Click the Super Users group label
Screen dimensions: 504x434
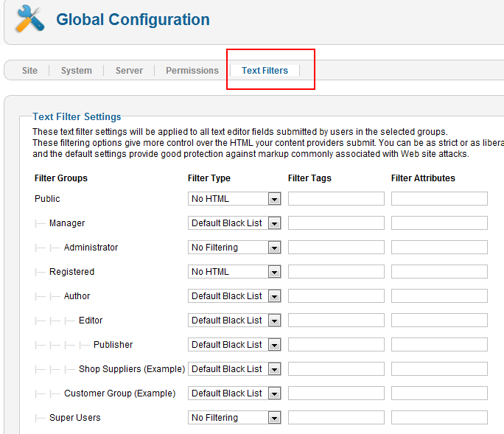coord(75,418)
